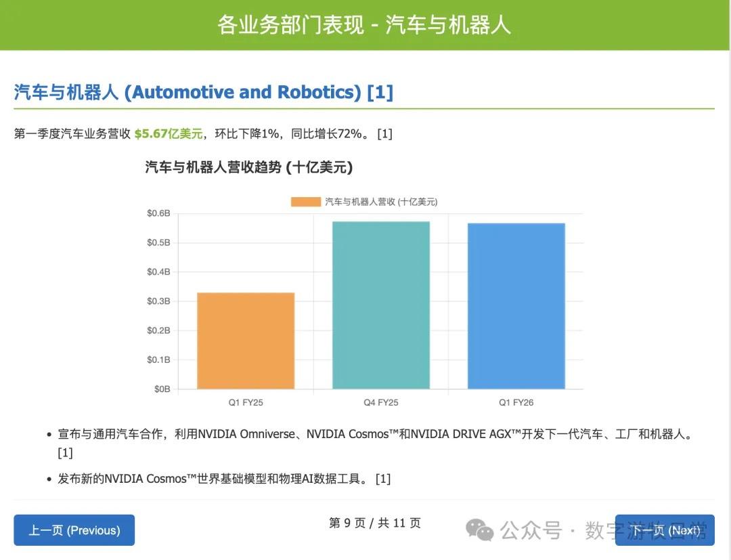Open citation [1] under the 通用汽车 bullet
Image resolution: width=731 pixels, height=560 pixels.
pos(65,452)
